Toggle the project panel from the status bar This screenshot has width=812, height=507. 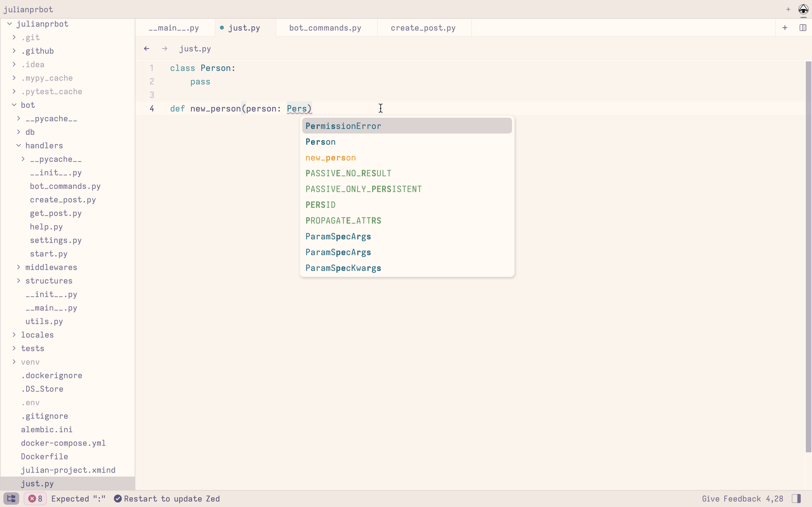[x=11, y=499]
